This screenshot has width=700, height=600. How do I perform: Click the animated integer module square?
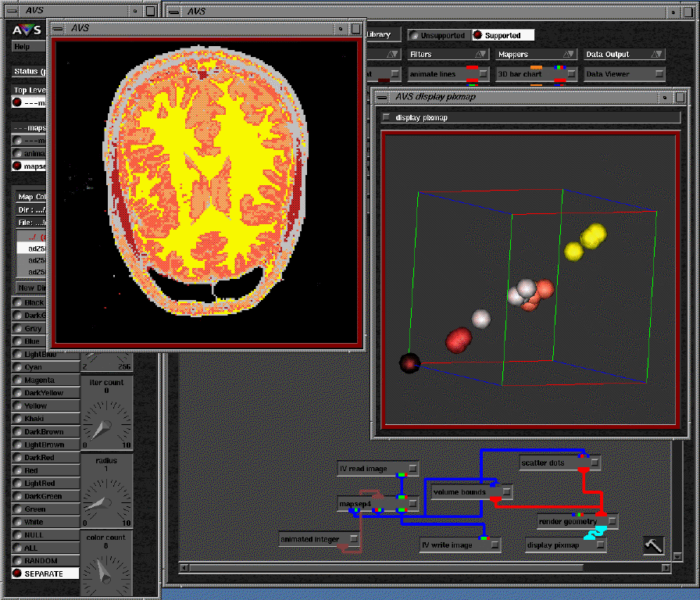(x=354, y=539)
